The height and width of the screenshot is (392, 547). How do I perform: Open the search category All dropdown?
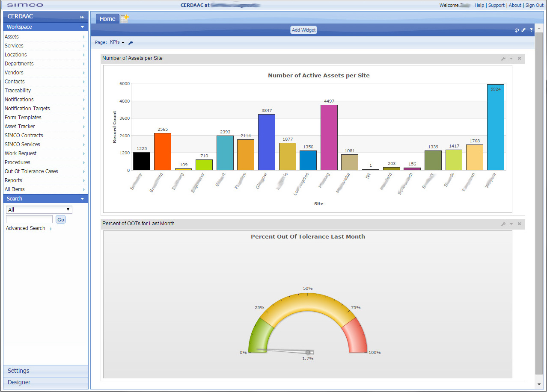pos(39,209)
